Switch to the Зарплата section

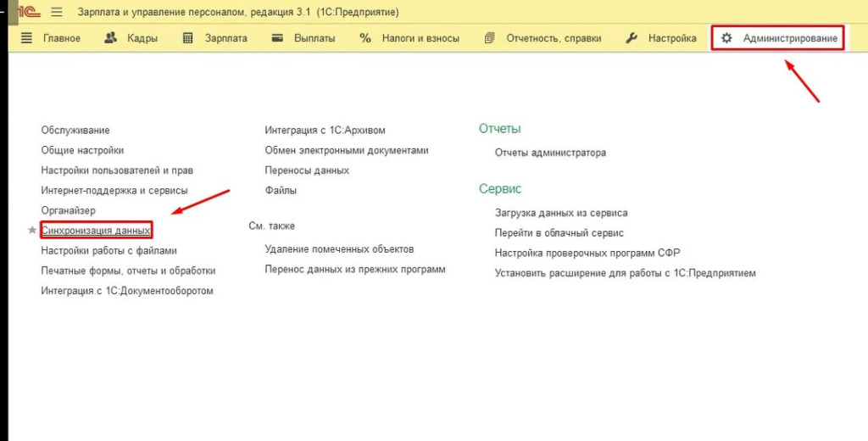point(225,38)
